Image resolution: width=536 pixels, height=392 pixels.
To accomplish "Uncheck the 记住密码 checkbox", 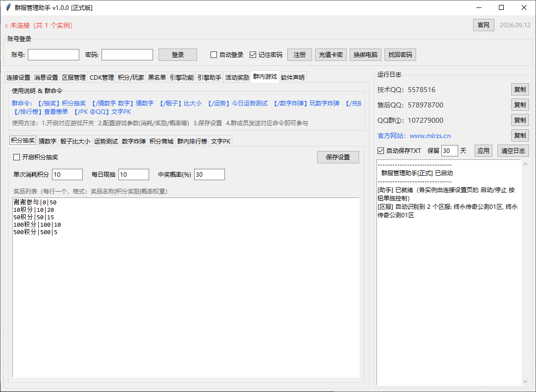I will tap(253, 54).
